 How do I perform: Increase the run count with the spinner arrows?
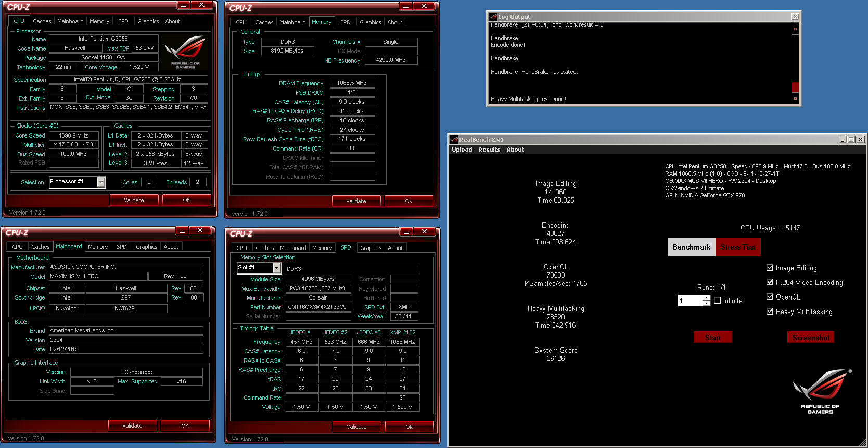tap(706, 298)
